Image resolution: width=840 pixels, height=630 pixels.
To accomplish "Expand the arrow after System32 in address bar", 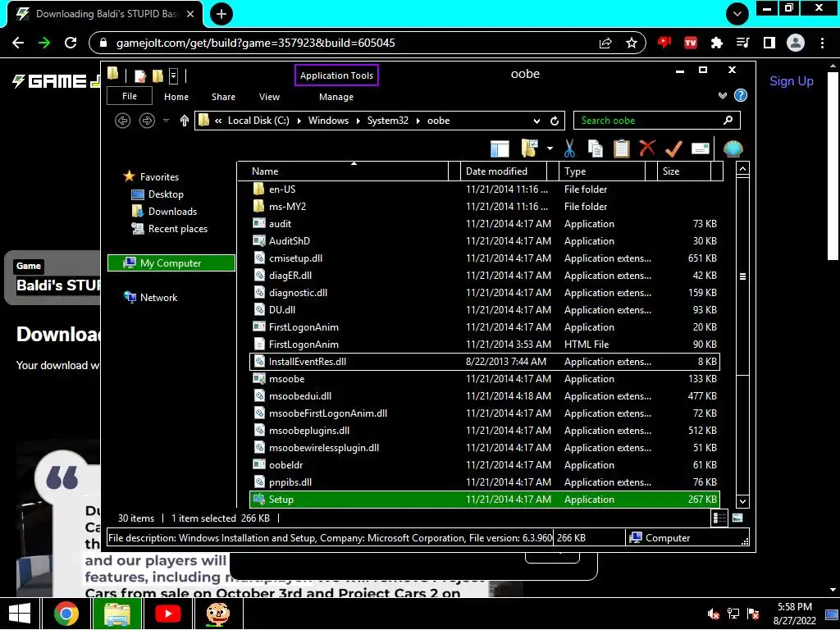I will point(418,121).
